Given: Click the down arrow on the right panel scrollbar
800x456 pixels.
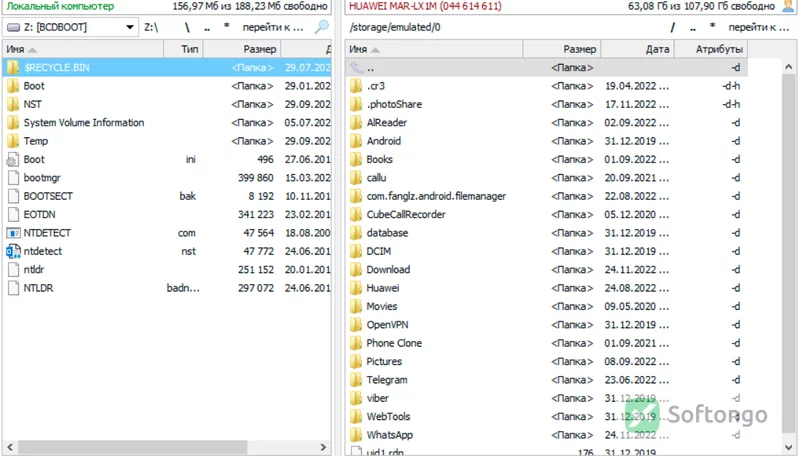Looking at the screenshot, I should [x=788, y=447].
